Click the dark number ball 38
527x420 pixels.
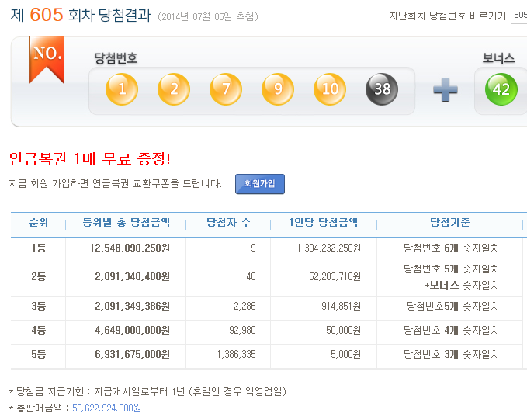382,89
